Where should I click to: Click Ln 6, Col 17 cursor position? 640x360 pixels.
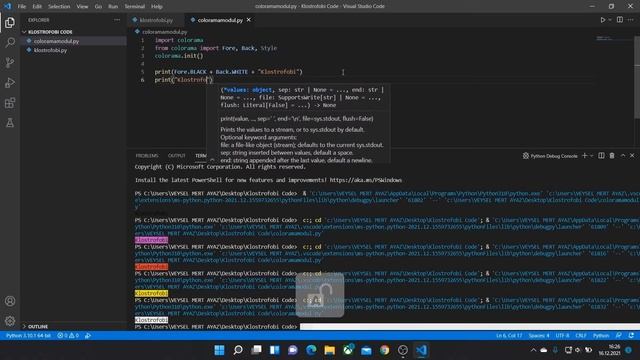point(509,336)
